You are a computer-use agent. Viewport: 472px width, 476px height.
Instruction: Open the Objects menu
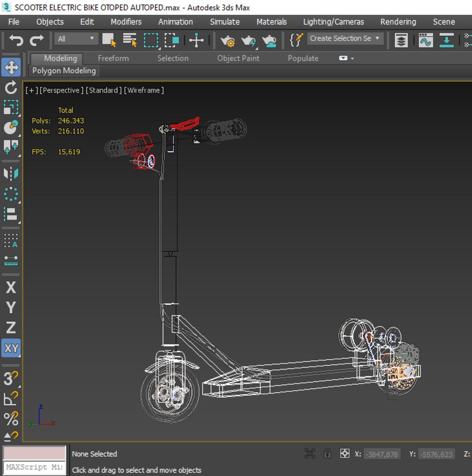(50, 22)
